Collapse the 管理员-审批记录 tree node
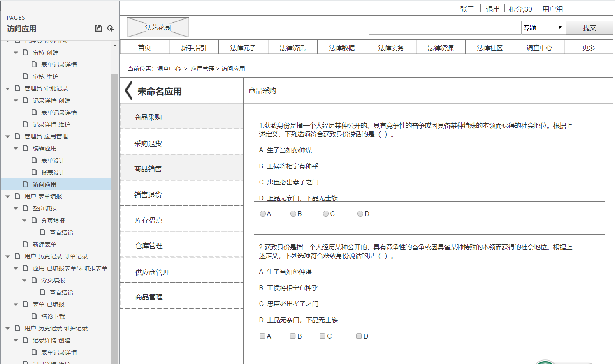 coord(7,88)
